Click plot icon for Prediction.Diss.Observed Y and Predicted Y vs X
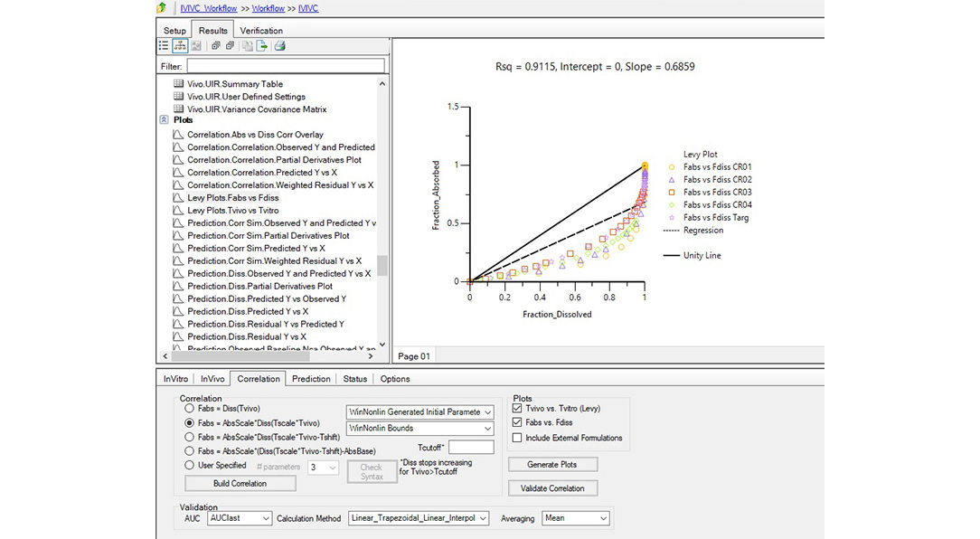 178,273
